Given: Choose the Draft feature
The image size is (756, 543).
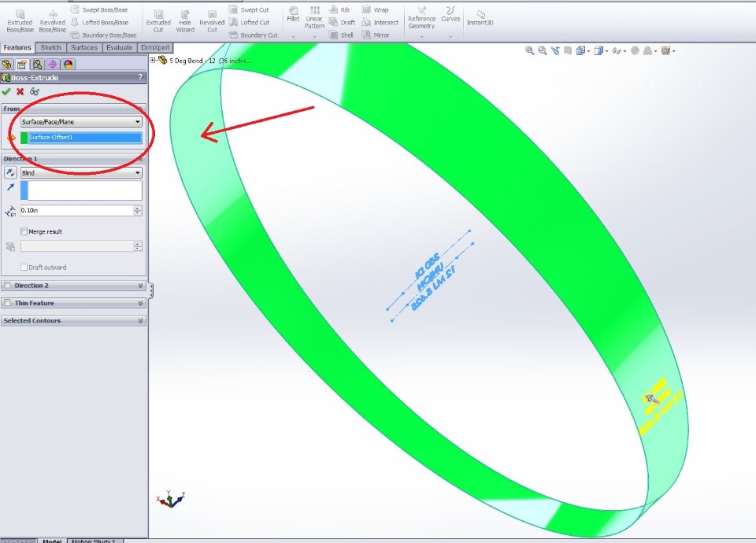Looking at the screenshot, I should click(342, 22).
